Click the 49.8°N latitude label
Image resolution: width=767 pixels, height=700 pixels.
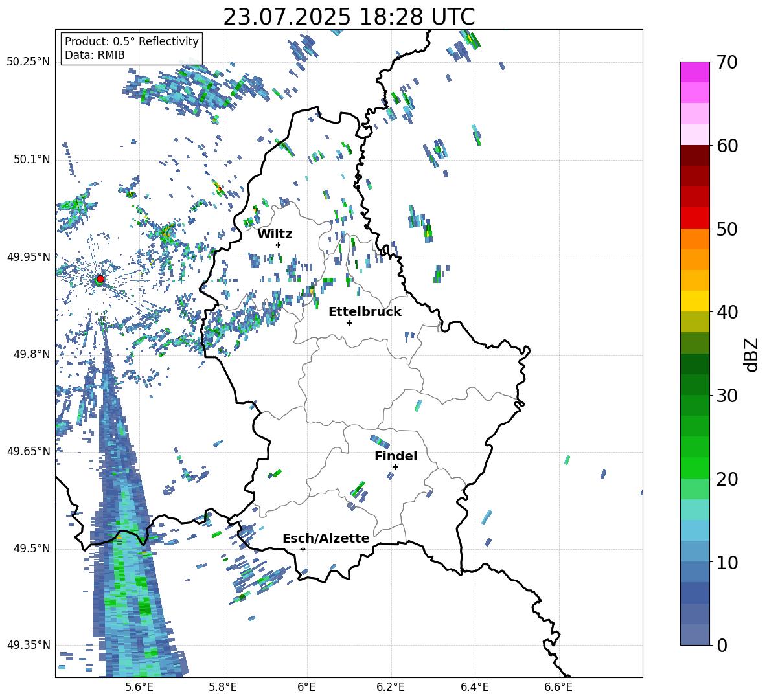pos(32,354)
